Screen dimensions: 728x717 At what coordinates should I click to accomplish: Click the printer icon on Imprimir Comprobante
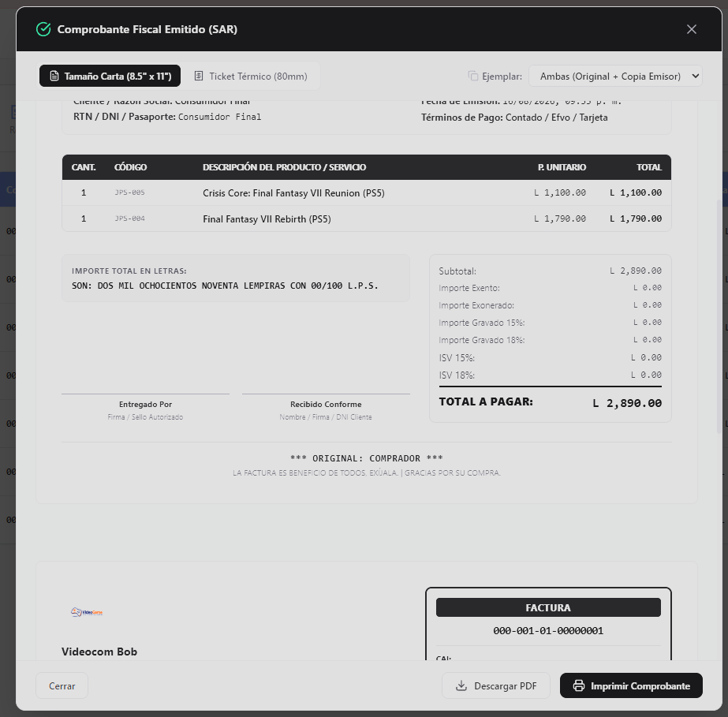(x=578, y=685)
